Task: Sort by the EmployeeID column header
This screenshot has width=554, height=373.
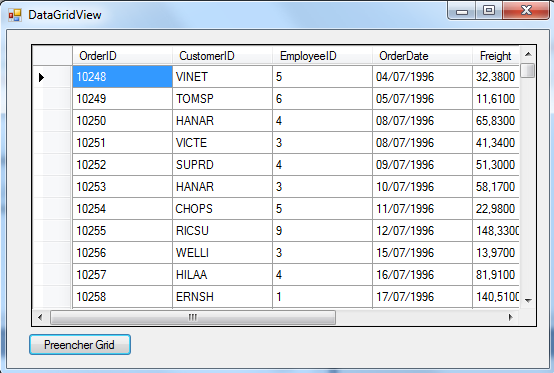Action: click(x=322, y=56)
